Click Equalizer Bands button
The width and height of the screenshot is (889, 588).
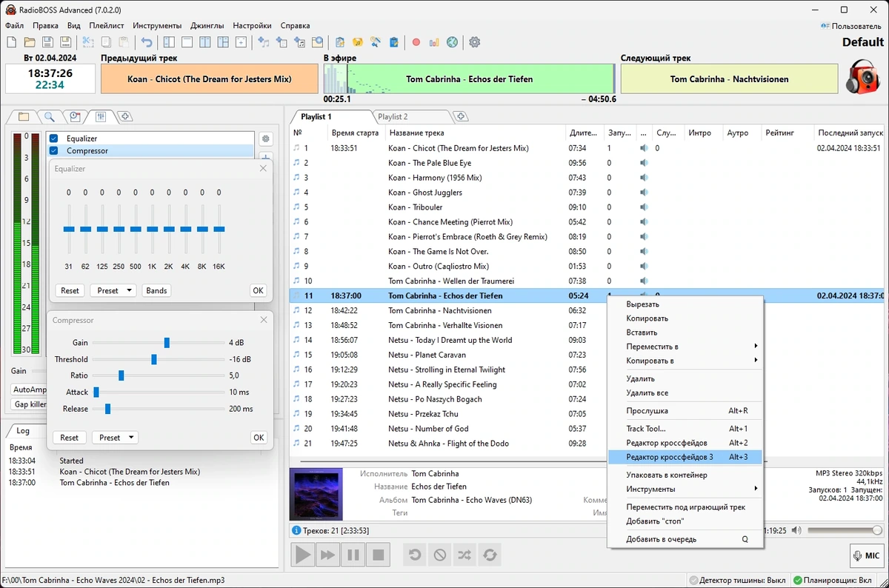tap(156, 290)
